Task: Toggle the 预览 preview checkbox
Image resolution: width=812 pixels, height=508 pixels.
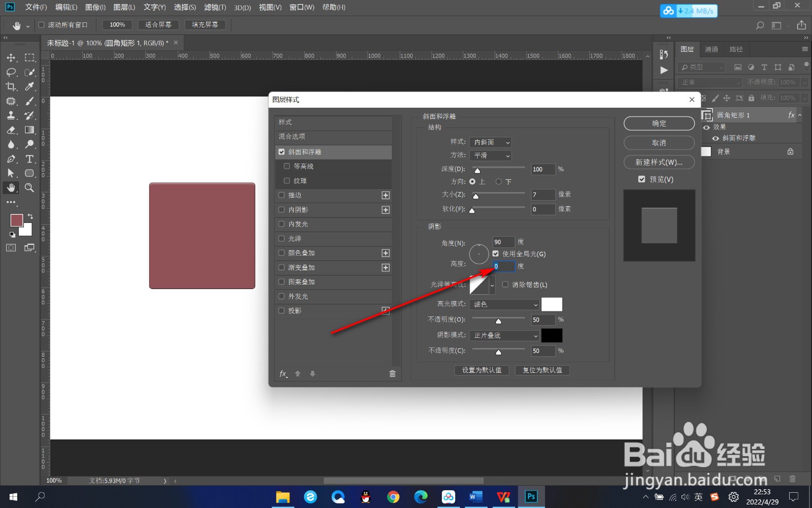Action: [641, 179]
